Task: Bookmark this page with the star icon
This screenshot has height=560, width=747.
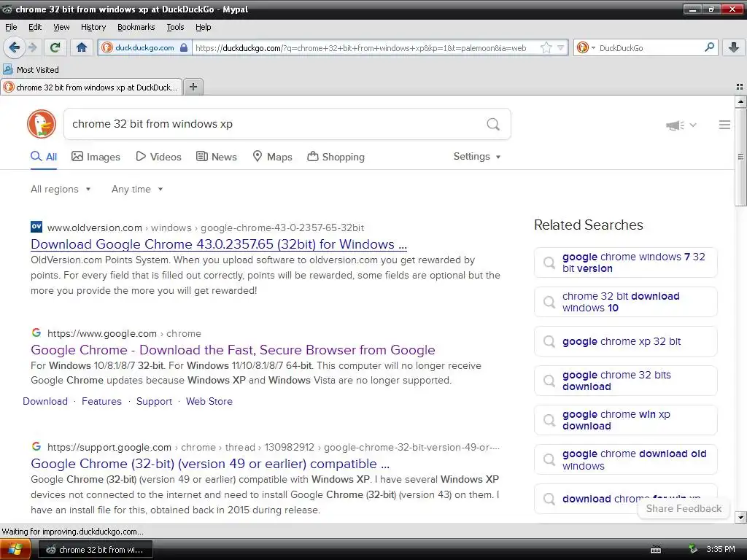Action: [x=546, y=47]
